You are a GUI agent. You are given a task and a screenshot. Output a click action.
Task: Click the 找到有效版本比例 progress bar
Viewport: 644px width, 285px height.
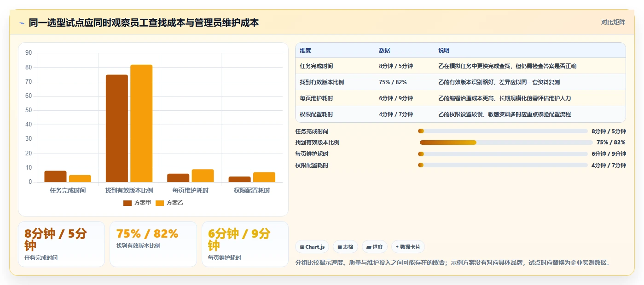pyautogui.click(x=505, y=142)
